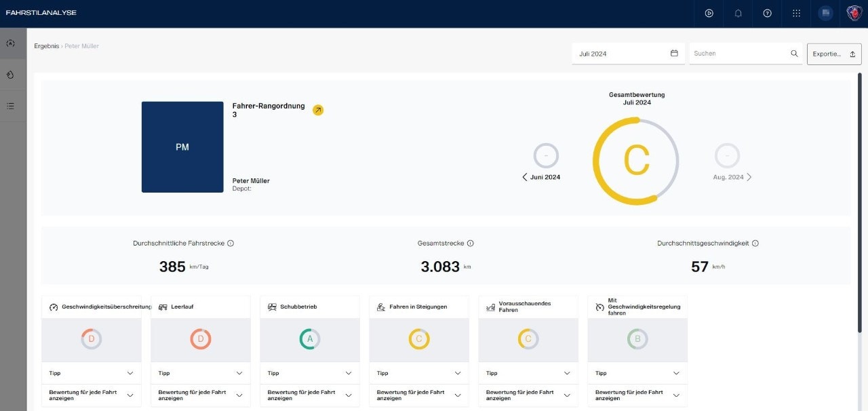Click the user profile avatar in top bar

pos(825,13)
